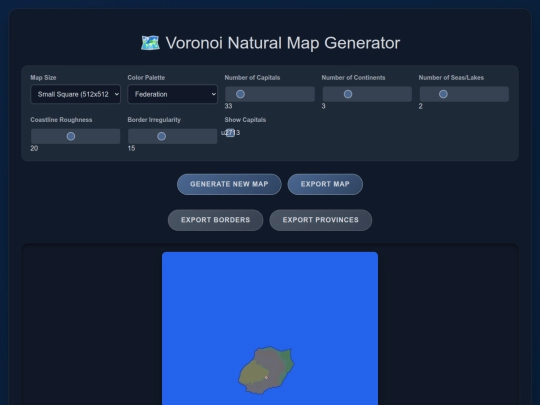
Task: Adjust the Number of Seas/Lakes slider
Action: (x=464, y=94)
